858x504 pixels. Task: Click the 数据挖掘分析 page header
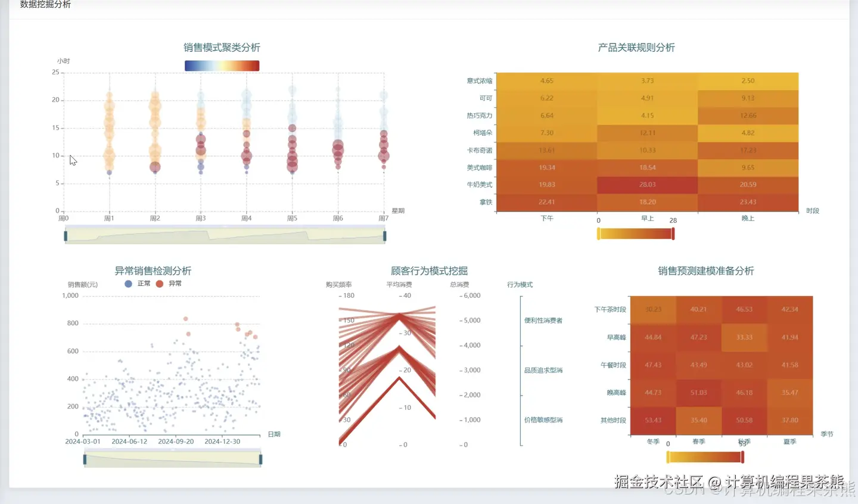pyautogui.click(x=45, y=4)
